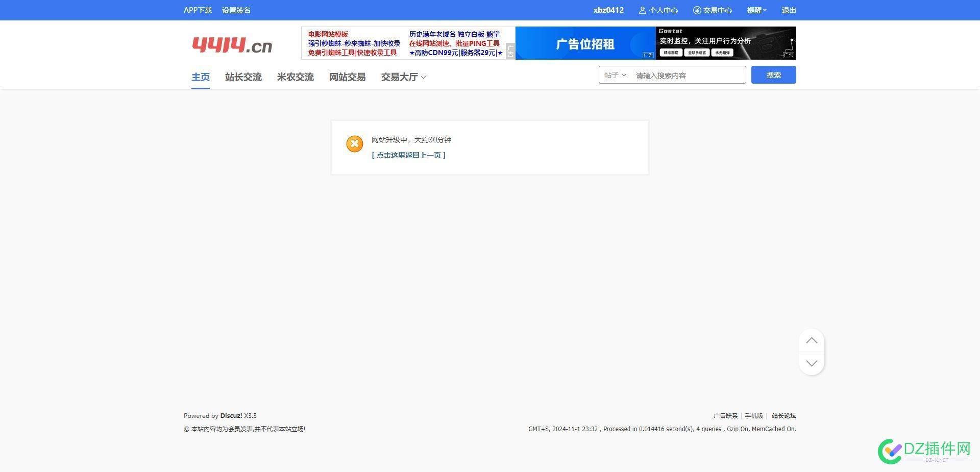Open the xbz0412 user profile
Screen dimensions: 980x472
[x=608, y=10]
